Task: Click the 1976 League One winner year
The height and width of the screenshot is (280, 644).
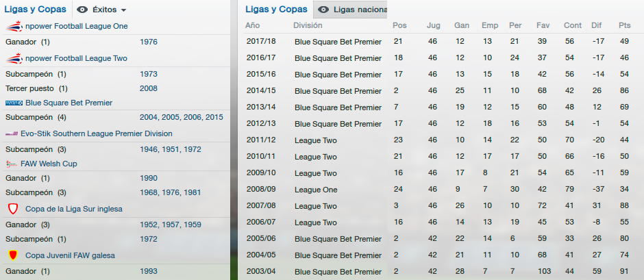Action: point(149,42)
